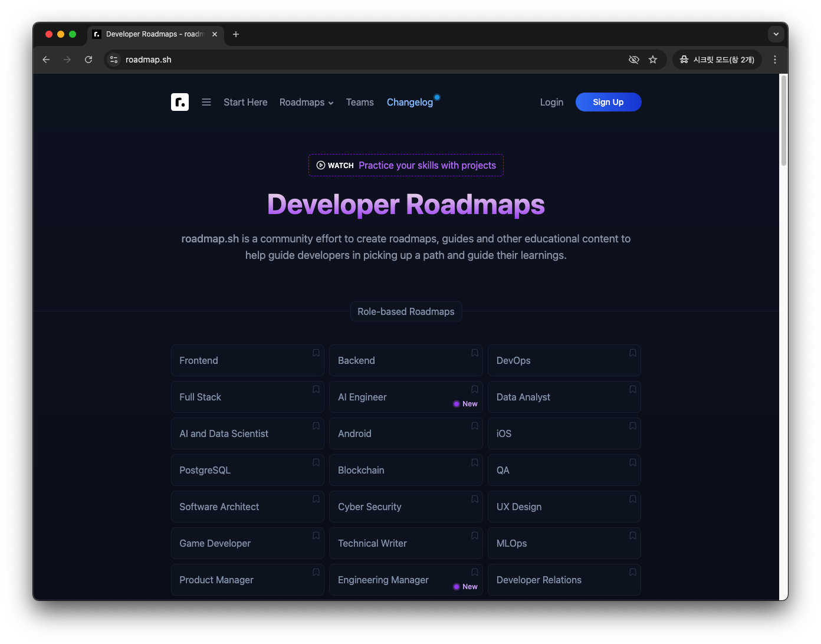The width and height of the screenshot is (821, 644).
Task: Open the Changelog nav link
Action: click(x=410, y=102)
